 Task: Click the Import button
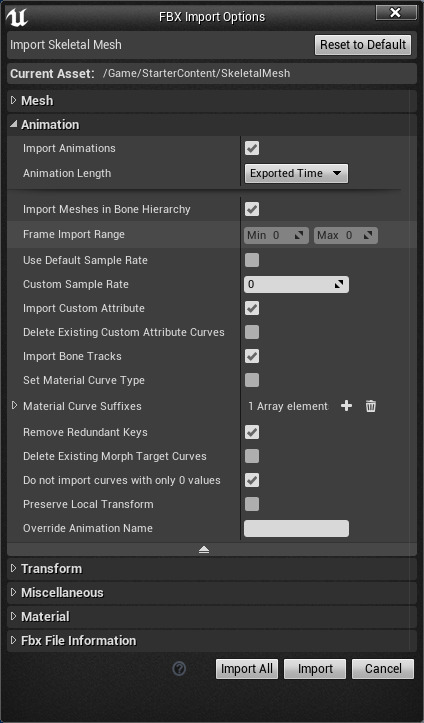315,669
